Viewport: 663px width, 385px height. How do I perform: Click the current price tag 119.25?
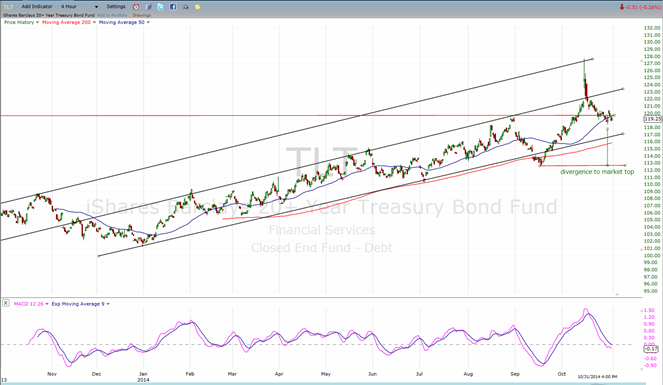[x=653, y=119]
